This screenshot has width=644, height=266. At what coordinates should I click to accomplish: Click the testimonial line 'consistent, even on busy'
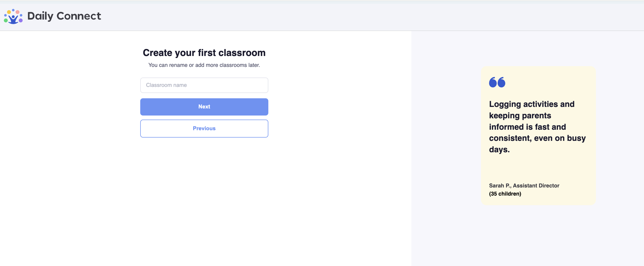click(537, 138)
